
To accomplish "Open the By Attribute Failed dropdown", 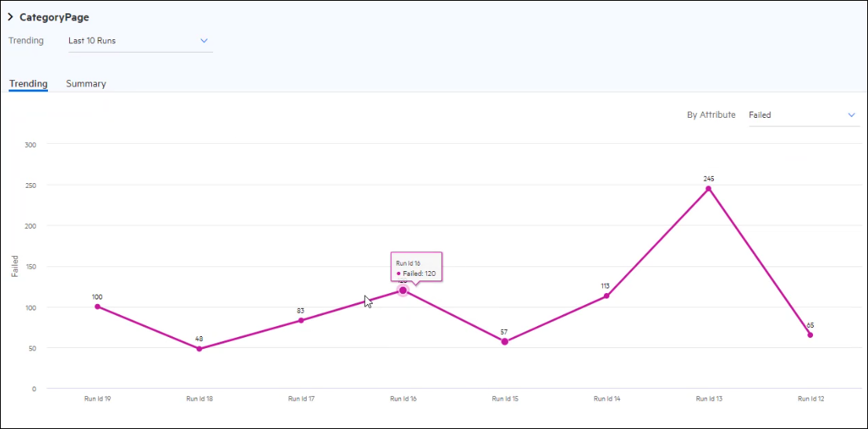I will pyautogui.click(x=802, y=115).
